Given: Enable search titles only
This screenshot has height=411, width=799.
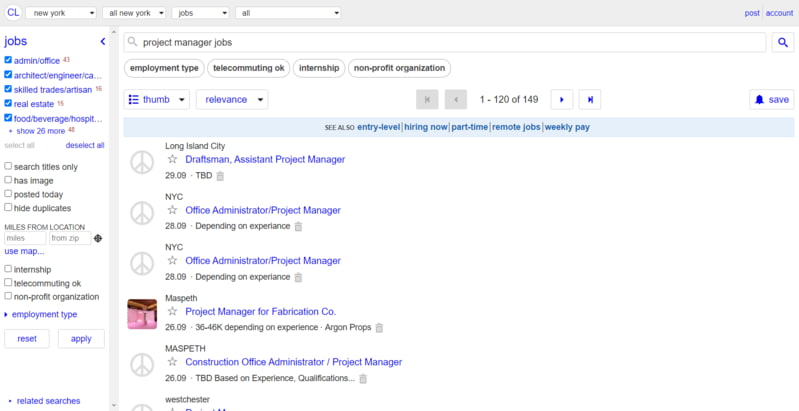Looking at the screenshot, I should tap(8, 166).
